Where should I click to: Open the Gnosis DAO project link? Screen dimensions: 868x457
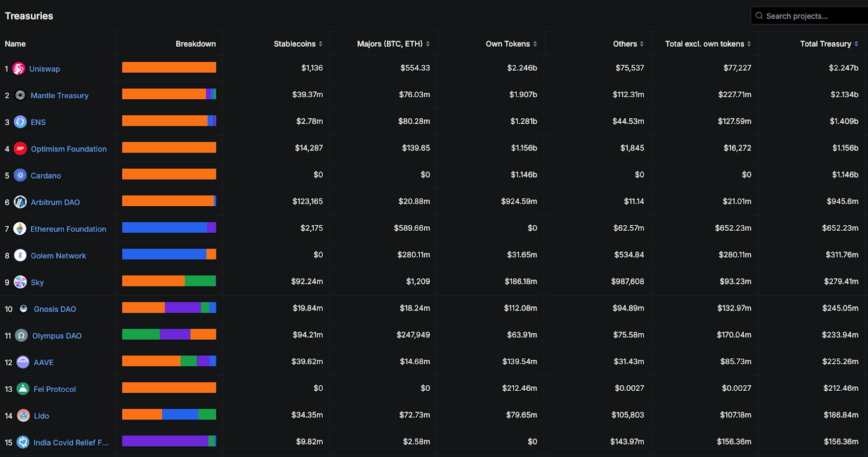coord(55,309)
